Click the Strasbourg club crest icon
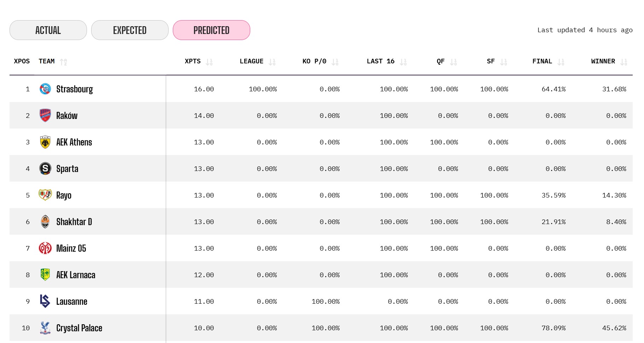The width and height of the screenshot is (644, 343). coord(45,89)
